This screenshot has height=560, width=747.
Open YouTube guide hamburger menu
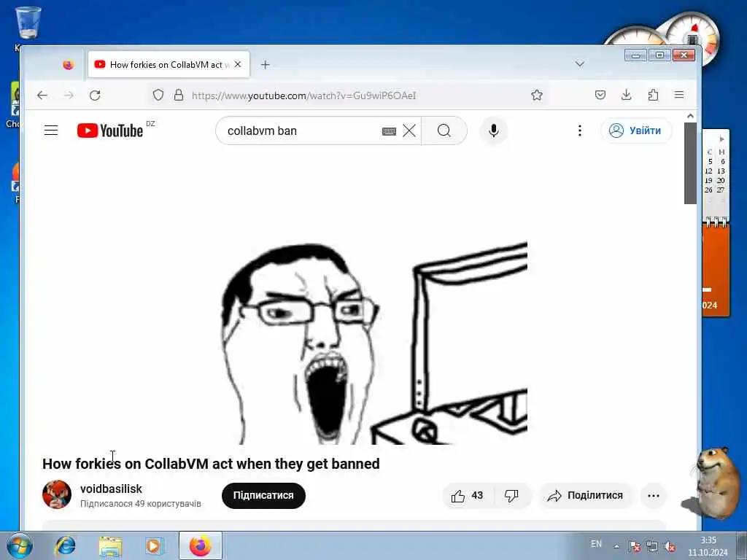(x=51, y=131)
